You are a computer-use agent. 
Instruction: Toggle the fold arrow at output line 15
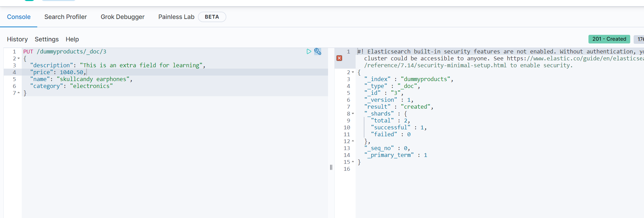[353, 162]
